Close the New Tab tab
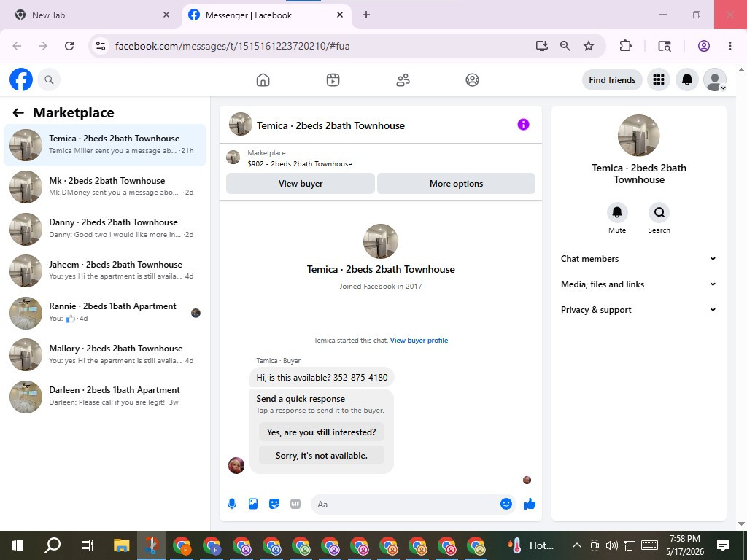 166,15
